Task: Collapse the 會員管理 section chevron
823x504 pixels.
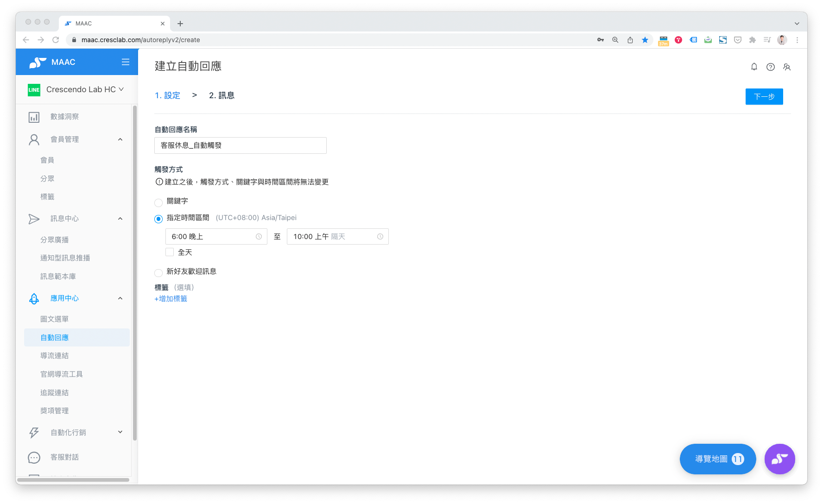Action: click(120, 139)
